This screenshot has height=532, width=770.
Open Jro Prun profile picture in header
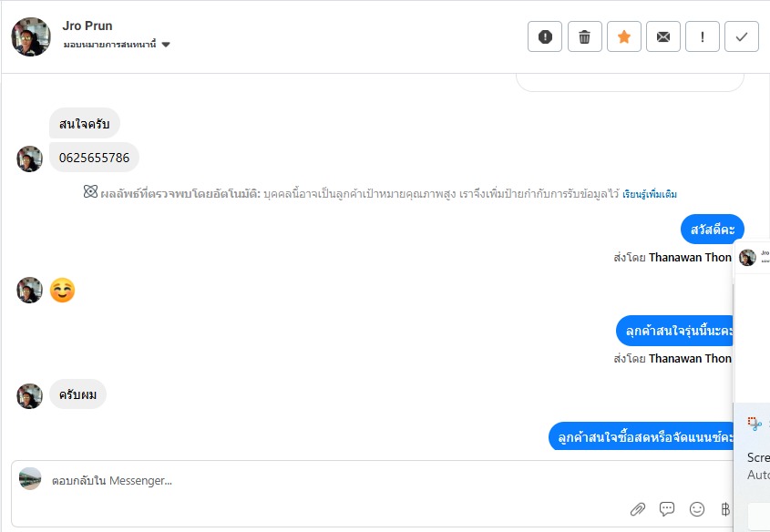pyautogui.click(x=31, y=36)
